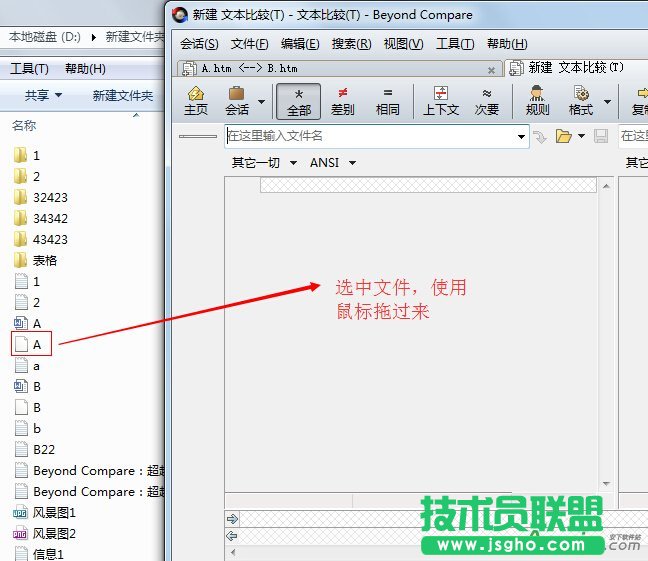The width and height of the screenshot is (648, 561).
Task: Open the 工具(T) menu in Explorer window
Action: [x=29, y=69]
